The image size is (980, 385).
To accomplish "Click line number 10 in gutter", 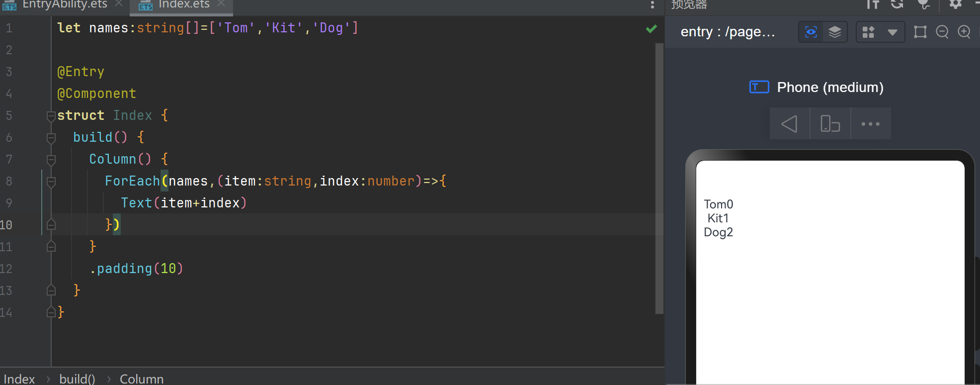I will [6, 225].
